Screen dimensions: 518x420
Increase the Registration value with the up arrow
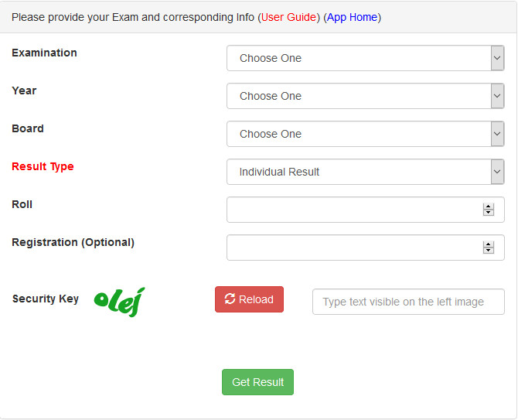coord(488,244)
